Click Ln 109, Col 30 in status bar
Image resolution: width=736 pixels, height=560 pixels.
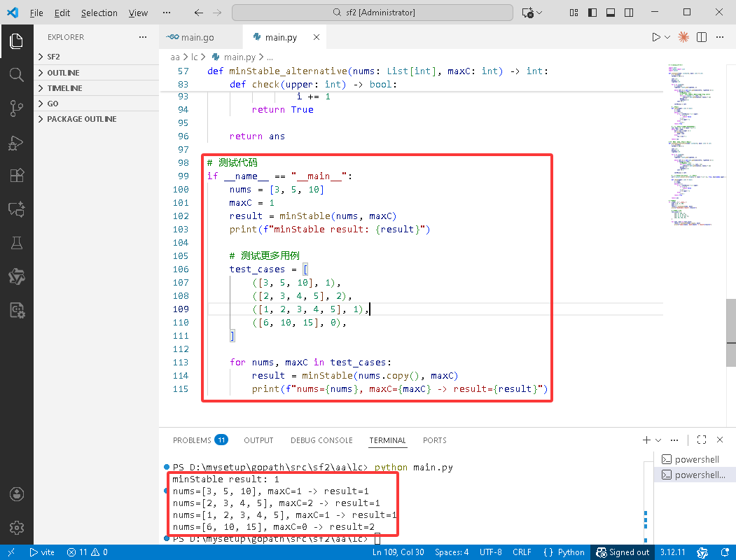(398, 552)
